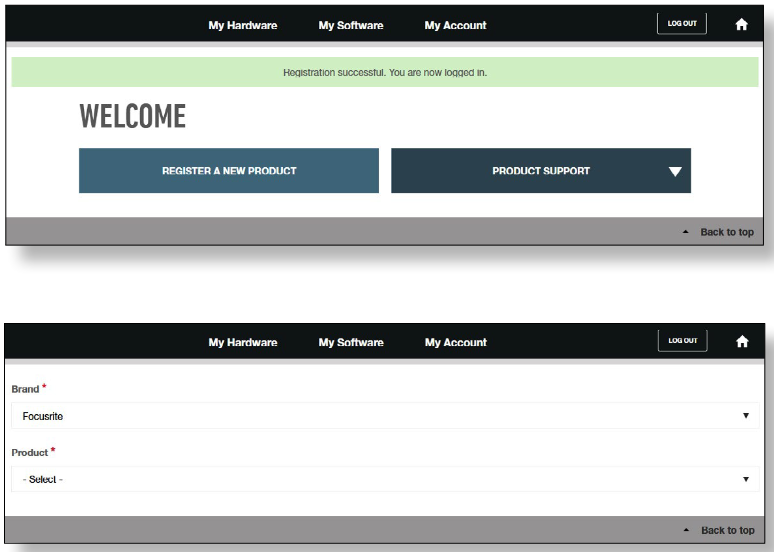Click the '- Select -' placeholder in the Product field
774x552 pixels.
[x=43, y=480]
